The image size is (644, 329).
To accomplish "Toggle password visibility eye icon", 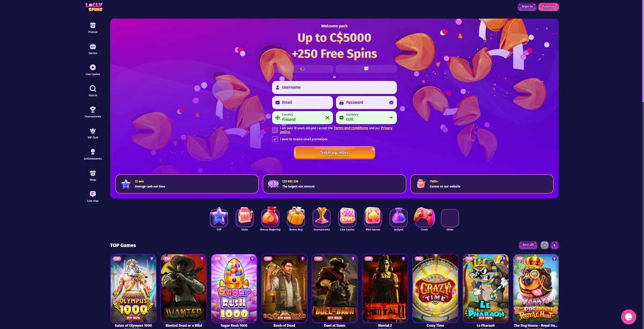I will click(x=391, y=103).
